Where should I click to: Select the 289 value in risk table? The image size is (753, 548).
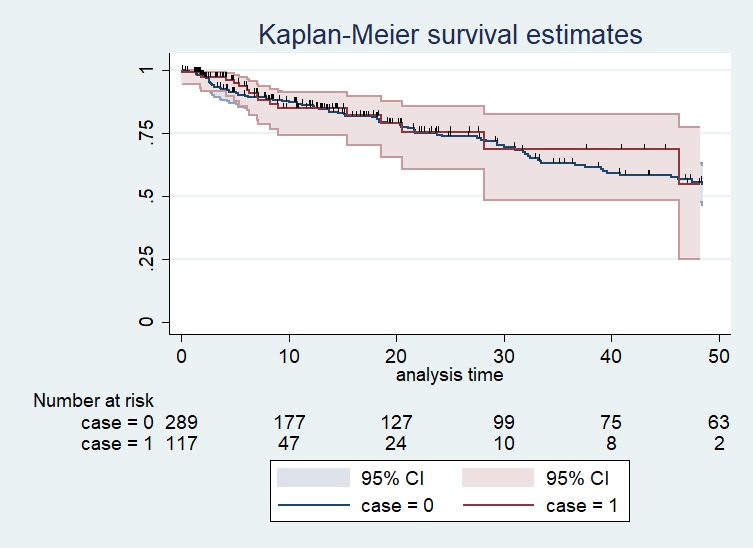pos(182,421)
